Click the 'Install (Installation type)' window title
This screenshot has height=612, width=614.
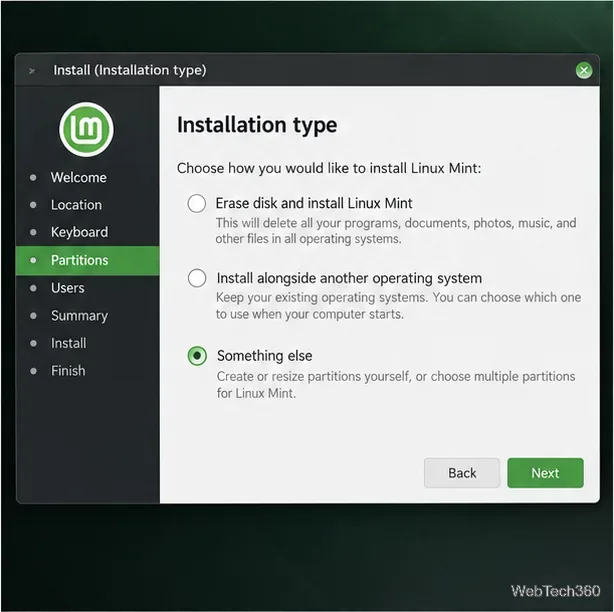(130, 70)
